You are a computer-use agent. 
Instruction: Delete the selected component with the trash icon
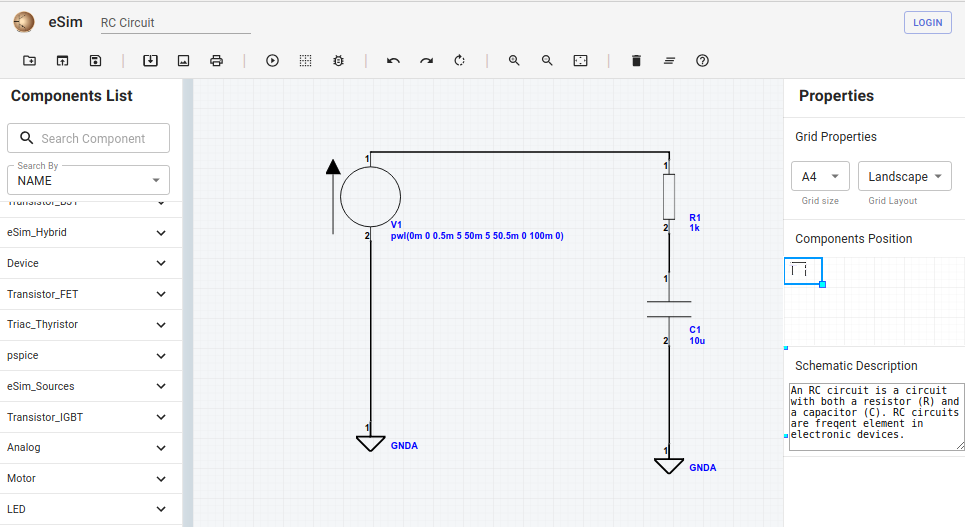coord(636,60)
